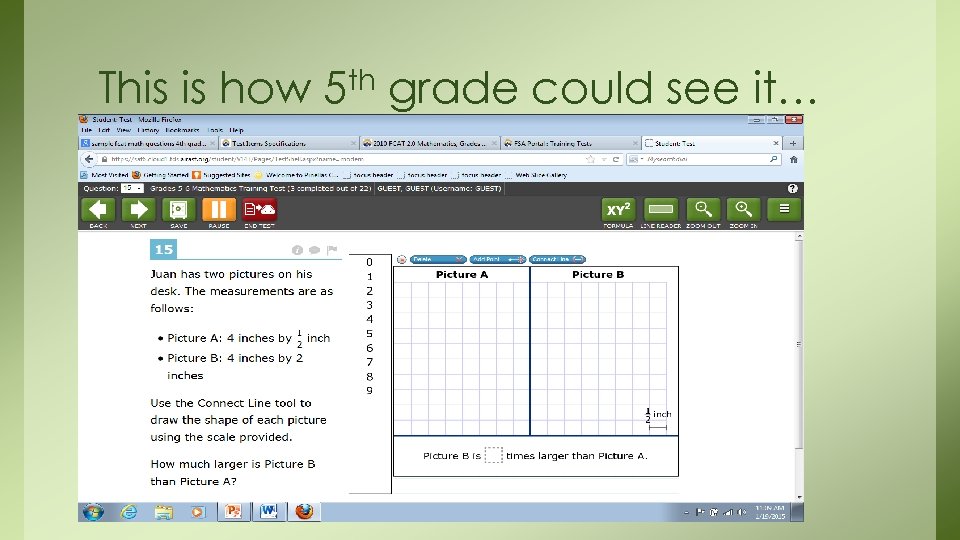960x540 pixels.
Task: Close the Student Test tab
Action: point(776,143)
